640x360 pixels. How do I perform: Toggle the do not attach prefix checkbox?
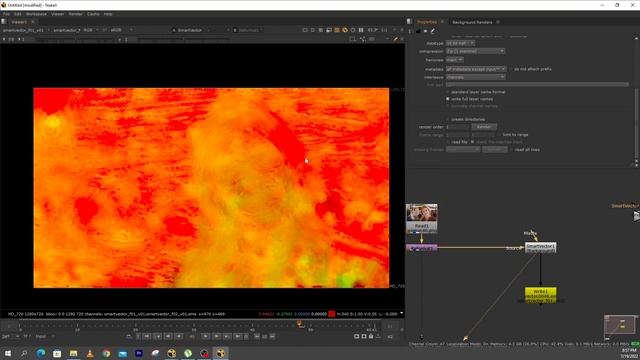[x=511, y=69]
